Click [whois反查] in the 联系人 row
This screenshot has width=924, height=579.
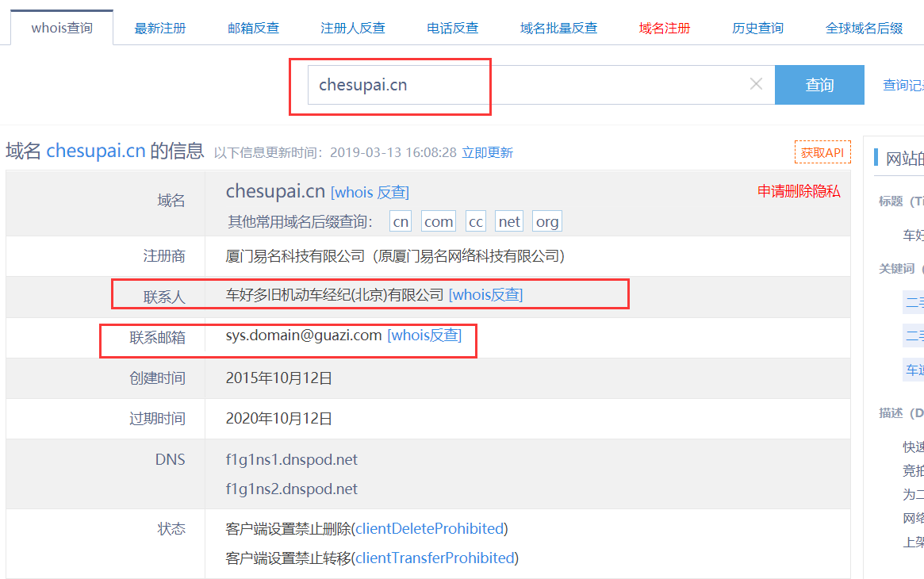(485, 294)
